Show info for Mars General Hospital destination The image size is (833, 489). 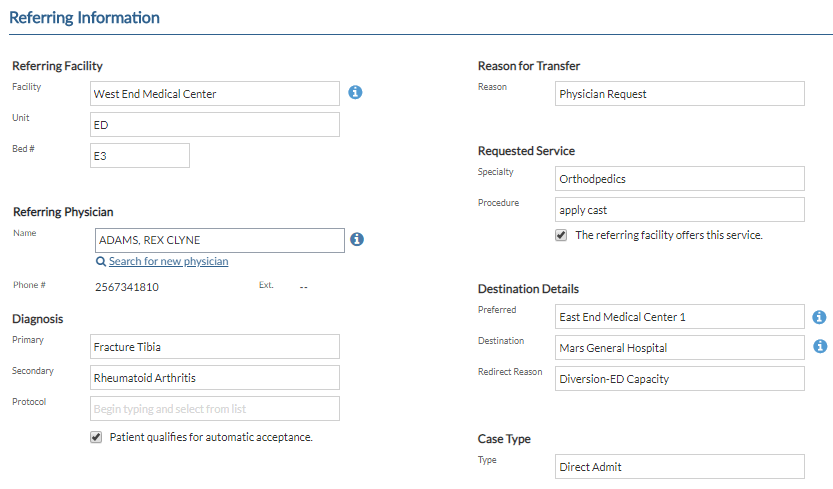click(x=820, y=347)
